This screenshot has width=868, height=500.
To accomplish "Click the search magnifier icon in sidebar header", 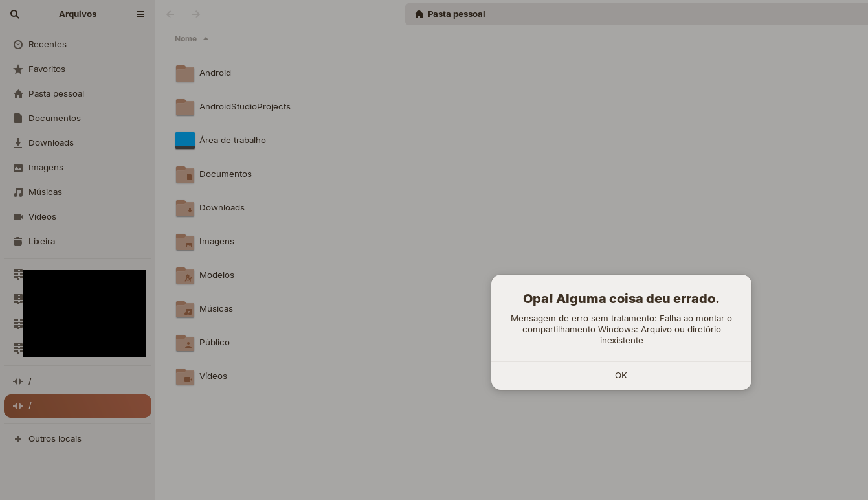I will (15, 14).
